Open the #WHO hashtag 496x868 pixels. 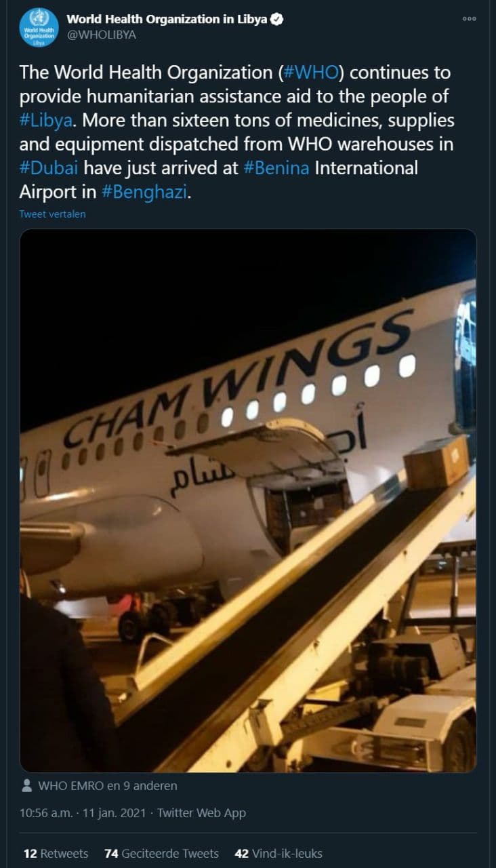pyautogui.click(x=312, y=73)
